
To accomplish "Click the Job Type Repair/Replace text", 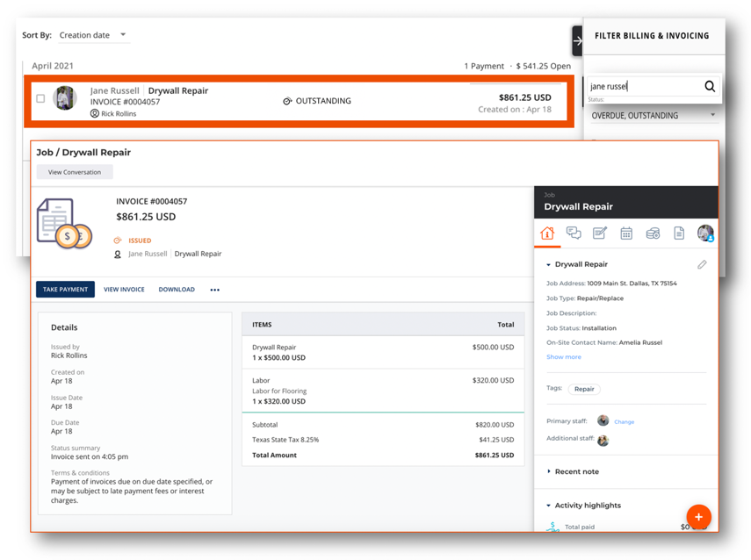I will [x=585, y=298].
